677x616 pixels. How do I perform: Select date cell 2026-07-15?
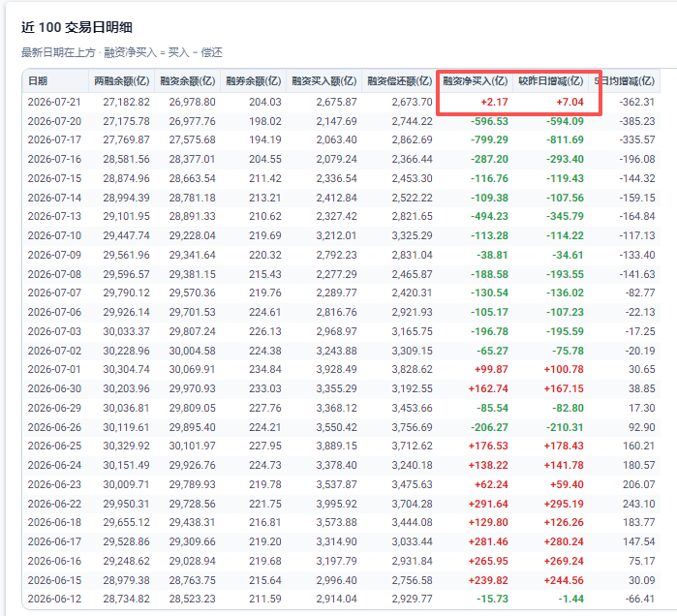(x=54, y=179)
